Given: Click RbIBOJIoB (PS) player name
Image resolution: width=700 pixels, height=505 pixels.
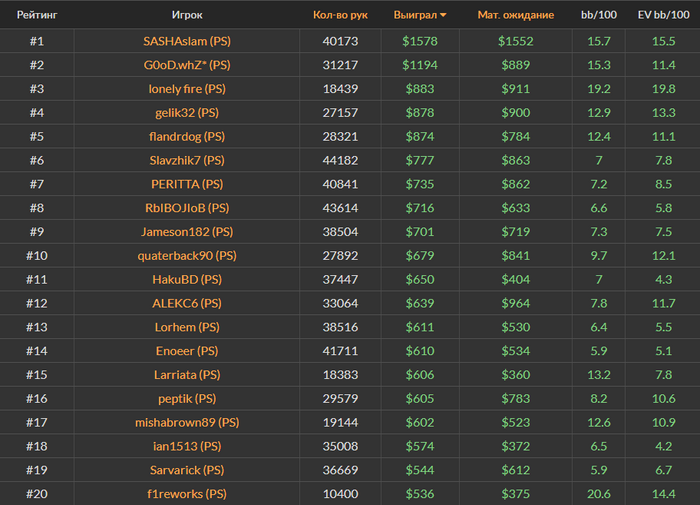Looking at the screenshot, I should tap(187, 208).
